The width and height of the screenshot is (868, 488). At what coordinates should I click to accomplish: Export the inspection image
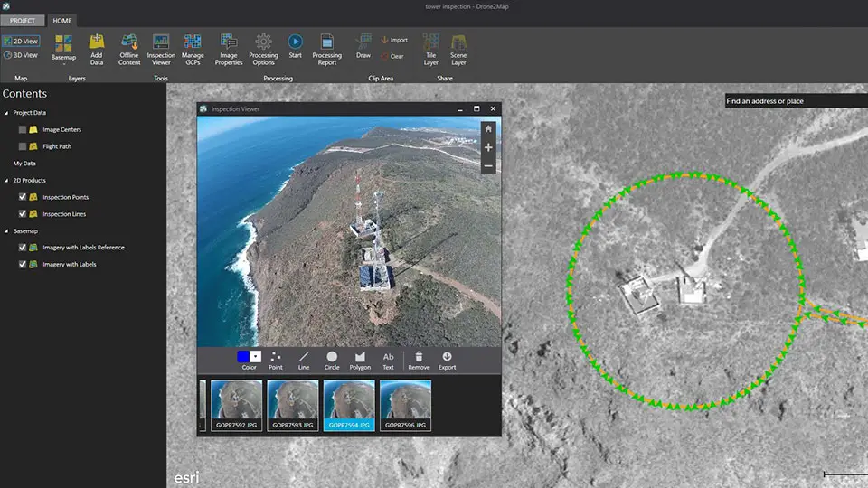point(447,361)
